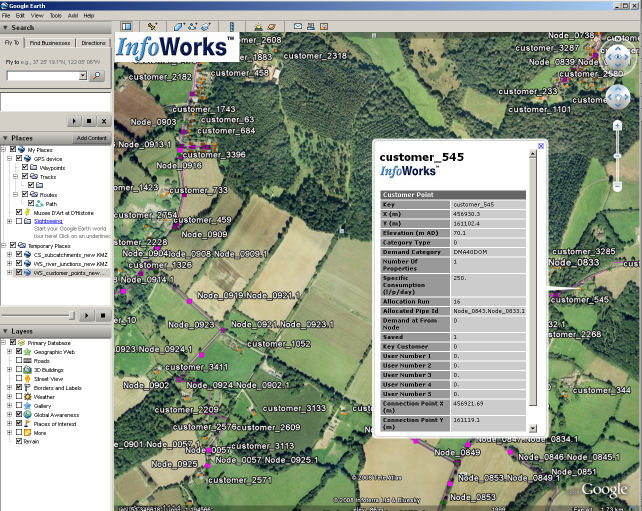This screenshot has height=511, width=642.
Task: Expand the Global Awareness layer node
Action: pos(9,414)
